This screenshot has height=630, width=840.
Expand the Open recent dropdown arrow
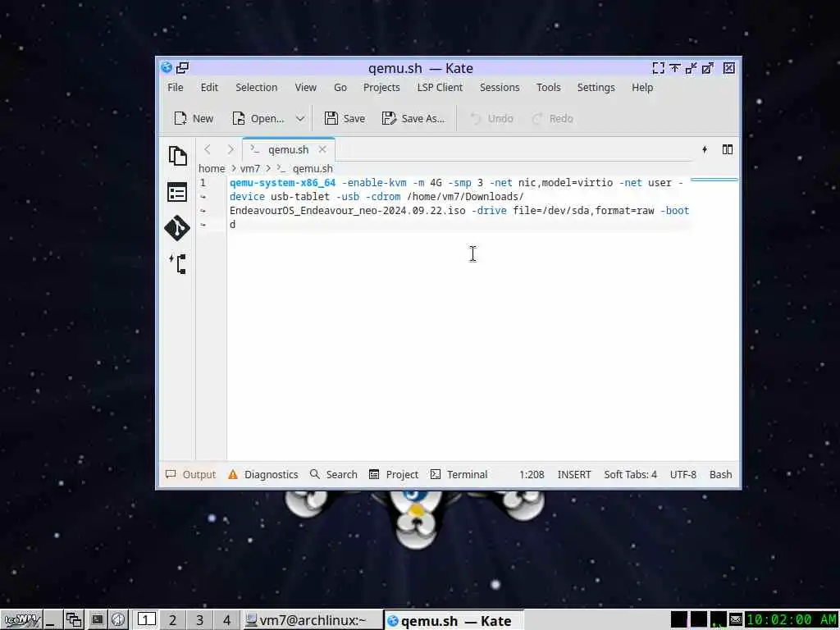[300, 118]
